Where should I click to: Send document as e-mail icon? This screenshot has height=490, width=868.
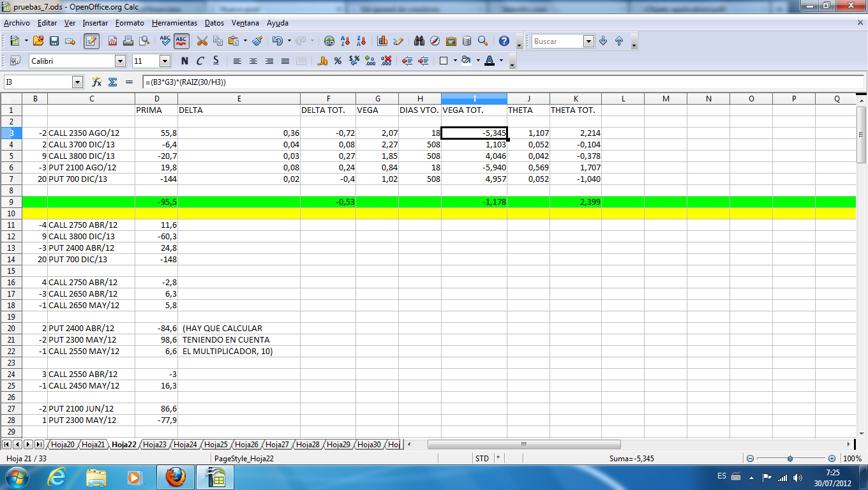point(70,41)
